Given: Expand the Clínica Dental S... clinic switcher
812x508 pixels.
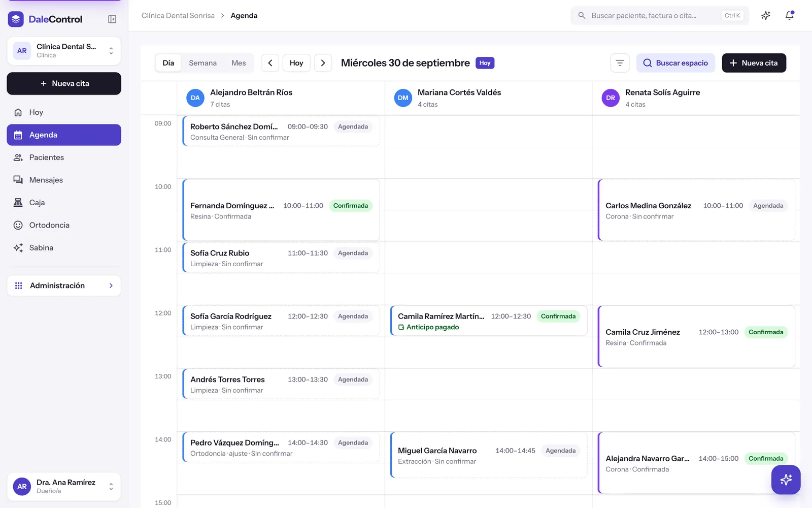Looking at the screenshot, I should pyautogui.click(x=64, y=51).
